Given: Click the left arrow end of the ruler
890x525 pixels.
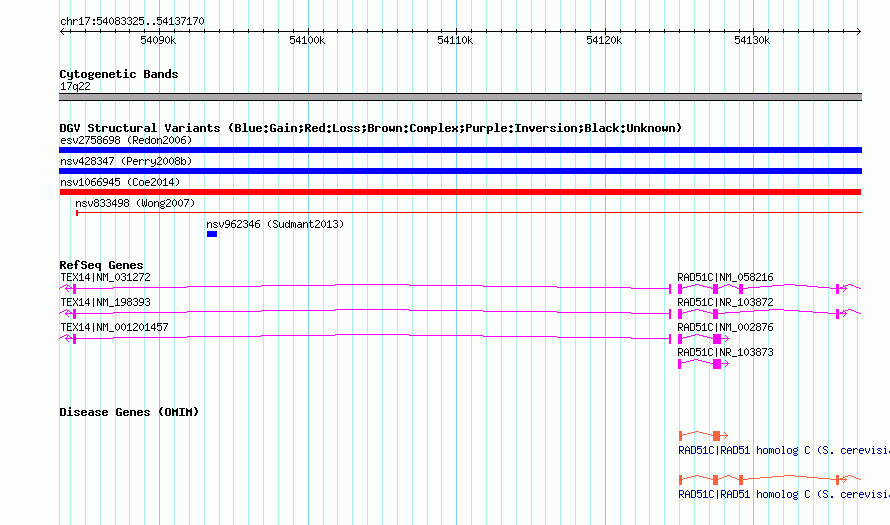Looking at the screenshot, I should (62, 32).
